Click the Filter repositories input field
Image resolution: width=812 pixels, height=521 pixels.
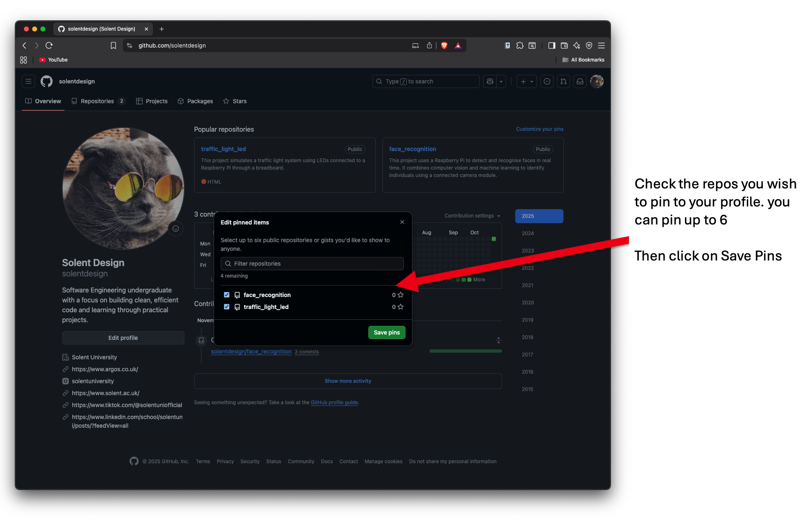click(312, 264)
